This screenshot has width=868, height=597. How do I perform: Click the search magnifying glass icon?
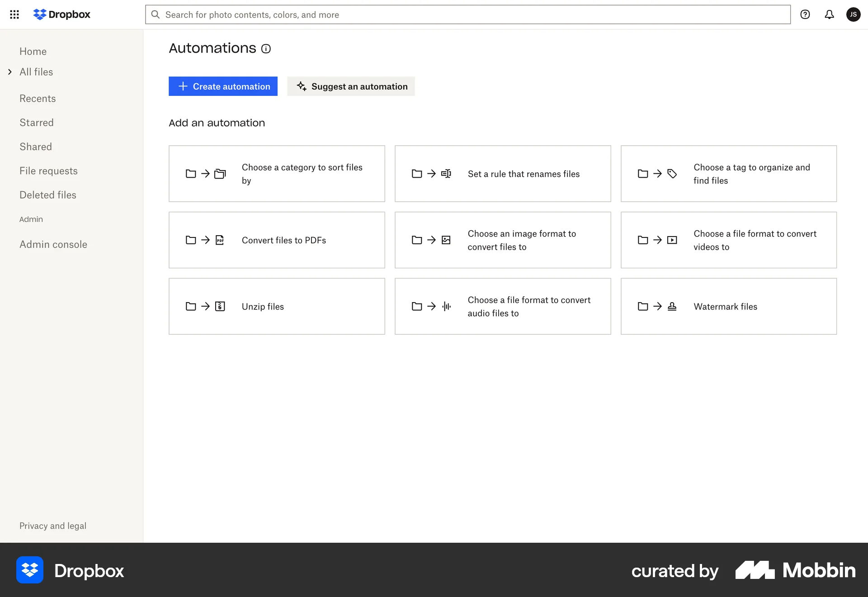point(156,14)
